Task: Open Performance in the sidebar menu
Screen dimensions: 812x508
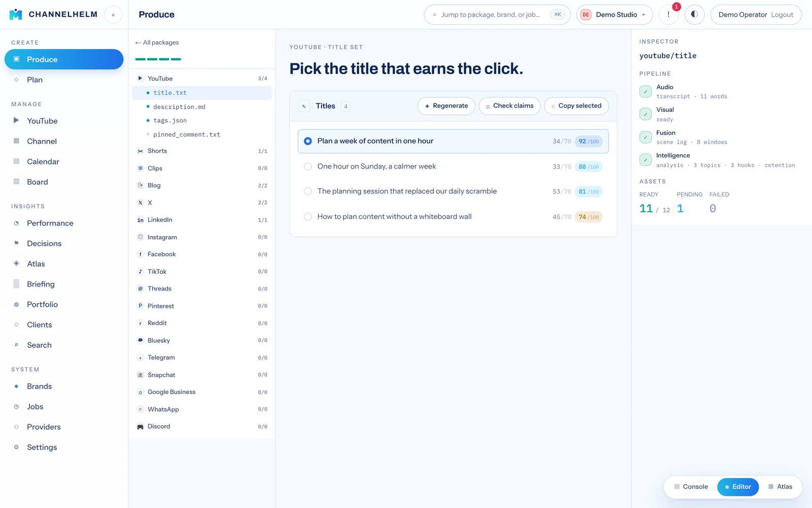Action: pyautogui.click(x=64, y=223)
